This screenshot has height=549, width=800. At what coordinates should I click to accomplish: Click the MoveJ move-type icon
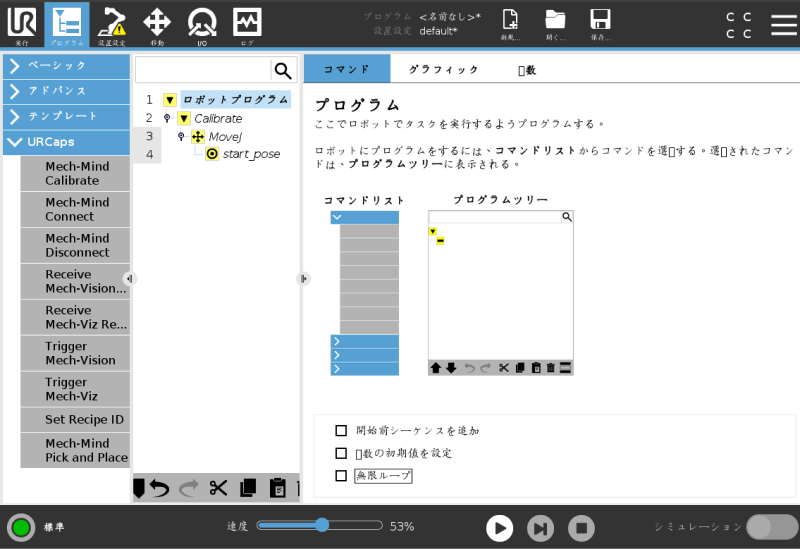(x=198, y=137)
